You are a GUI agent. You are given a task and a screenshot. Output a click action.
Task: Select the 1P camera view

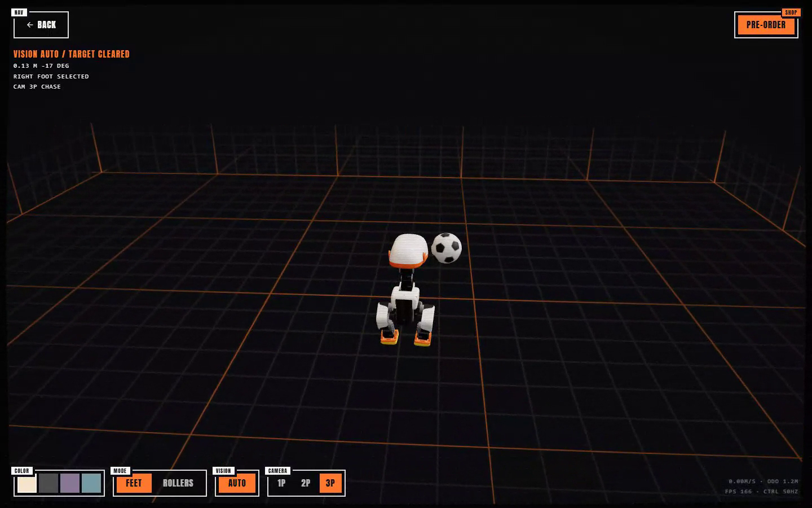tap(281, 483)
